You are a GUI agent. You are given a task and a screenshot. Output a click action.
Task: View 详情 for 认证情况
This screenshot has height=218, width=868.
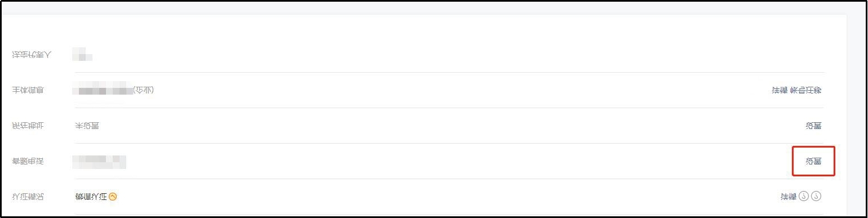[788, 197]
